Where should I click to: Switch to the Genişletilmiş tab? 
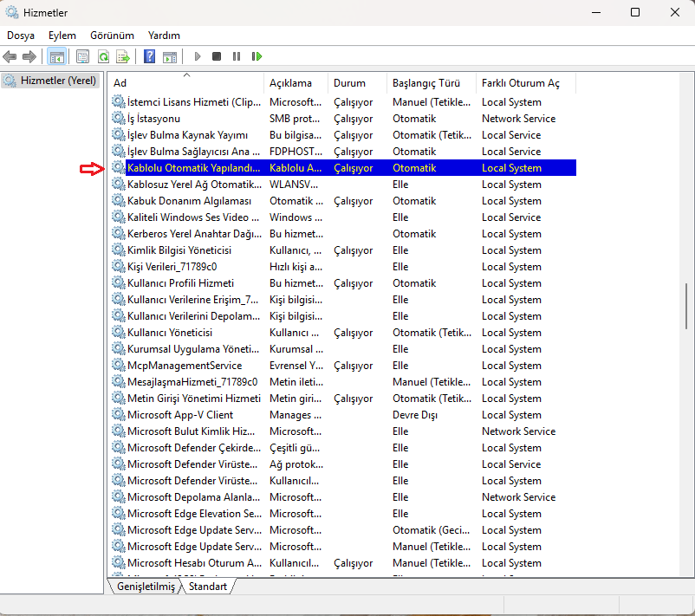tap(144, 587)
